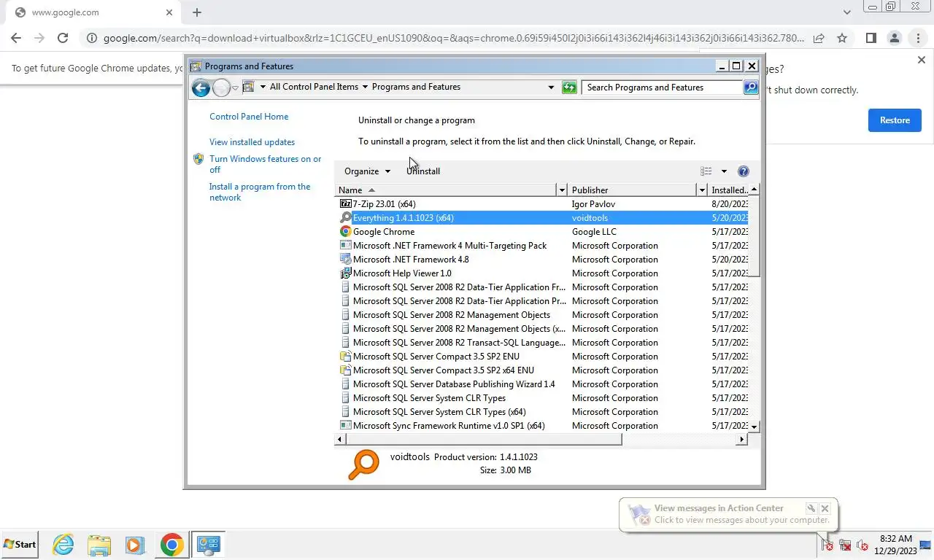Bookmark this page with the star icon
934x560 pixels.
(x=842, y=38)
